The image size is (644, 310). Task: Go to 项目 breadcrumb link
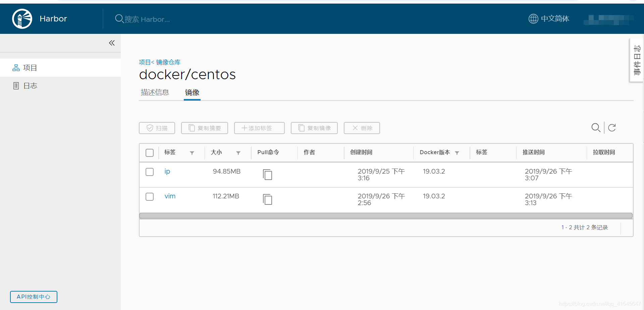pyautogui.click(x=145, y=62)
